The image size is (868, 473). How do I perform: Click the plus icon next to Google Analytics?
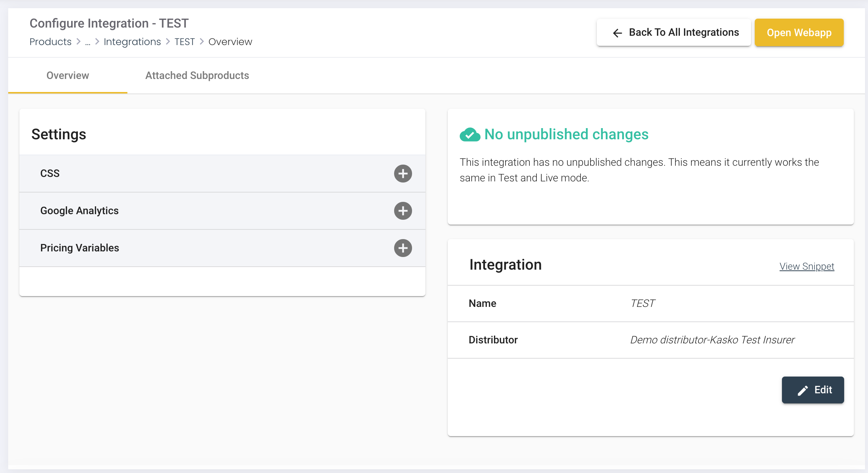point(403,211)
